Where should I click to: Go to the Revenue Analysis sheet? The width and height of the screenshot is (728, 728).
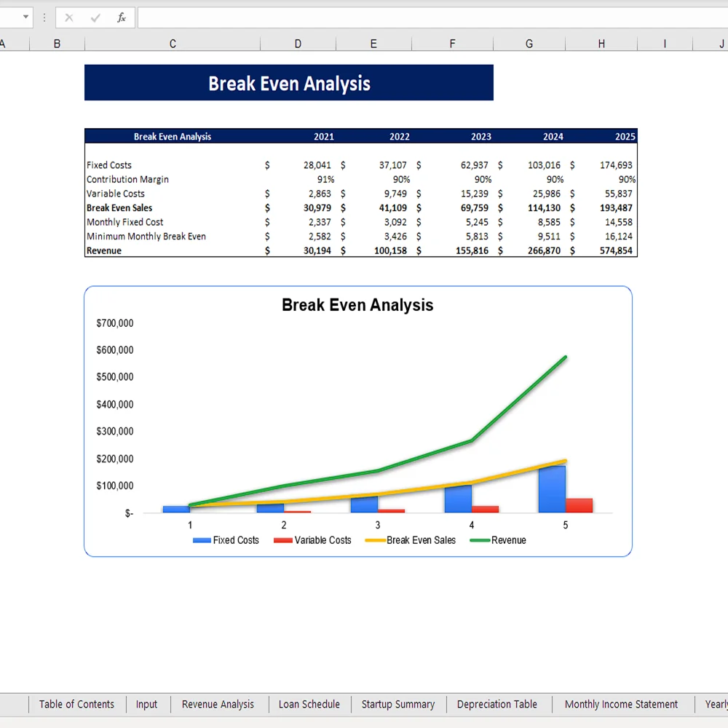[x=218, y=704]
